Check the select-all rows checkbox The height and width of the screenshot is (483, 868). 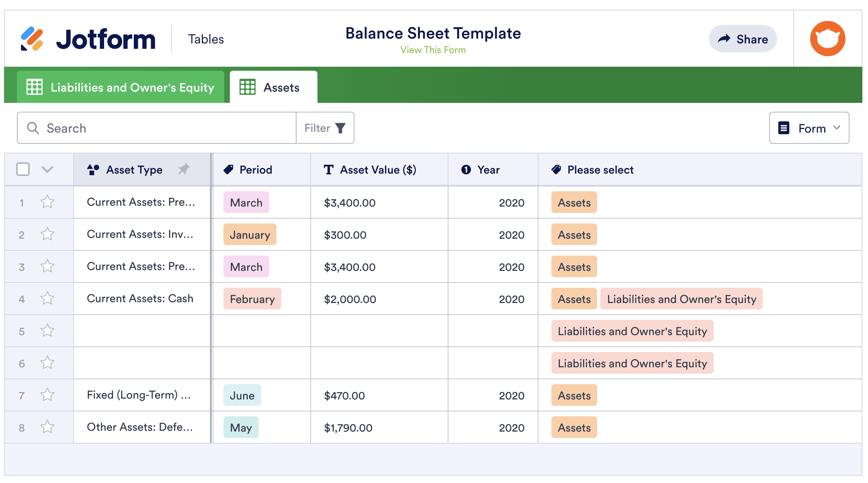click(x=23, y=169)
